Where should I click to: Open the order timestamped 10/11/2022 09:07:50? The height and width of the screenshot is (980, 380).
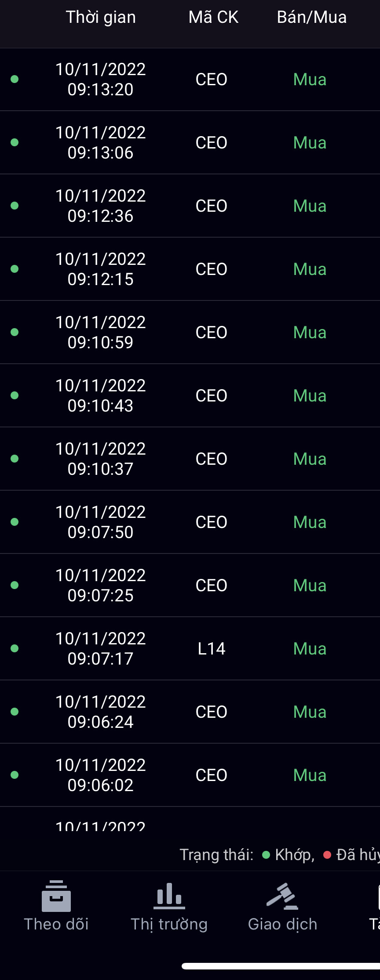tap(101, 522)
